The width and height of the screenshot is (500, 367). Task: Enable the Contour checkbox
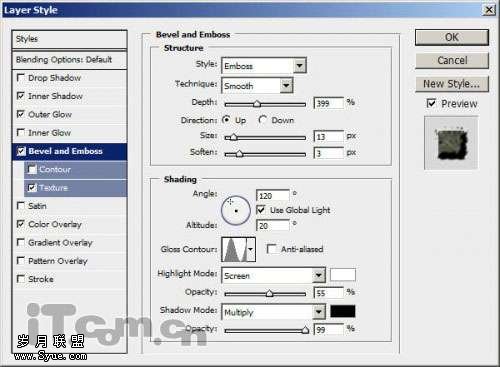[32, 170]
